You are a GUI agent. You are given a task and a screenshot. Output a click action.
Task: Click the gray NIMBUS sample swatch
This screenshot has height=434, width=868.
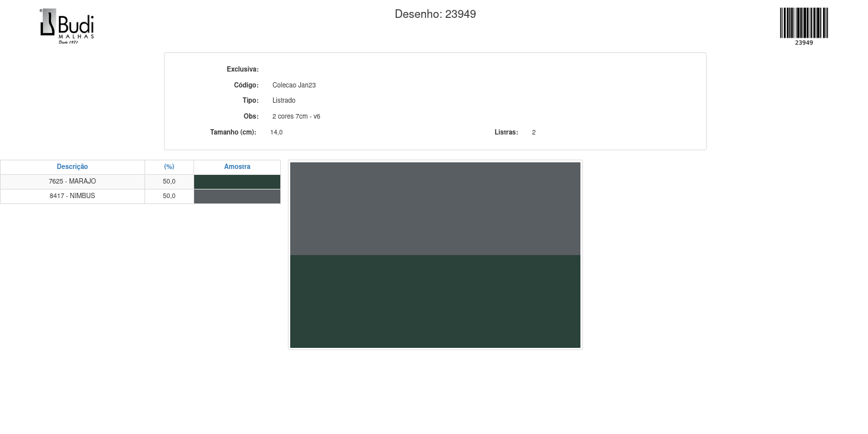[x=237, y=197]
